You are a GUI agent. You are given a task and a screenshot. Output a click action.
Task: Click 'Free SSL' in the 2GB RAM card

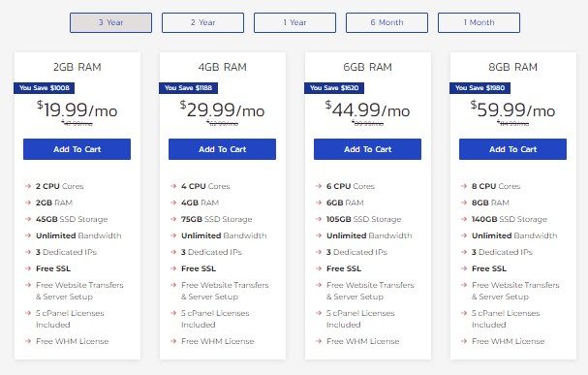[53, 268]
